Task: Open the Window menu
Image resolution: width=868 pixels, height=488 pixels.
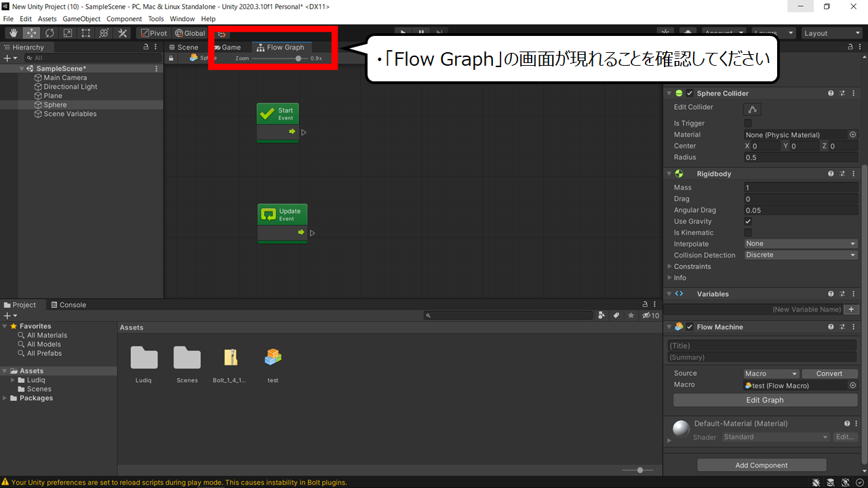Action: coord(182,19)
